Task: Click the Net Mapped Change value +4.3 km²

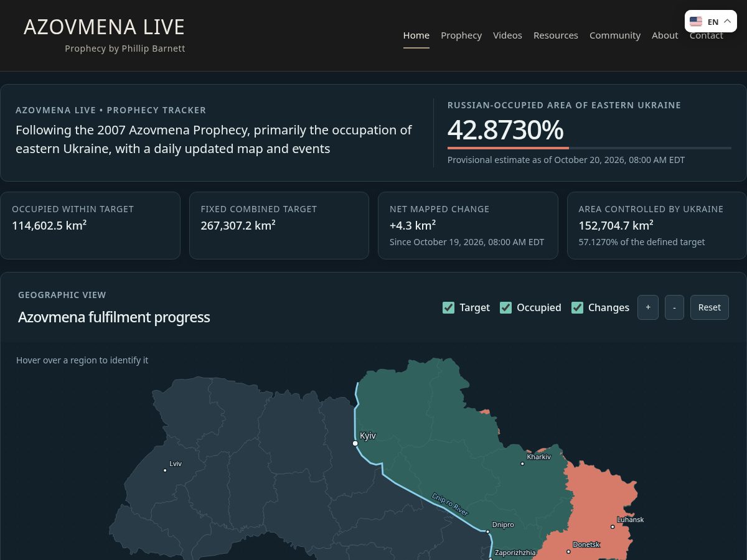Action: (413, 225)
